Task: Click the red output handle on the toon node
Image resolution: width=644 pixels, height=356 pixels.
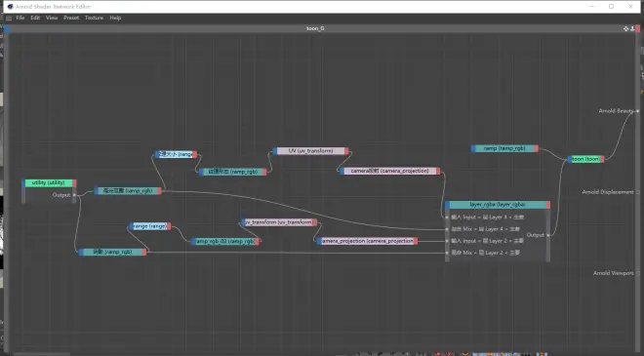Action: click(x=602, y=159)
